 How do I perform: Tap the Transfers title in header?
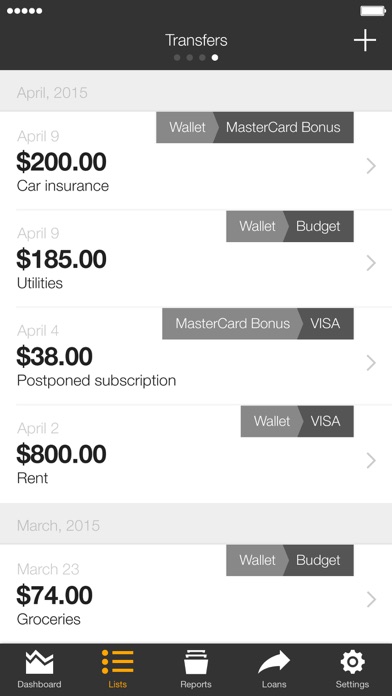pyautogui.click(x=196, y=40)
